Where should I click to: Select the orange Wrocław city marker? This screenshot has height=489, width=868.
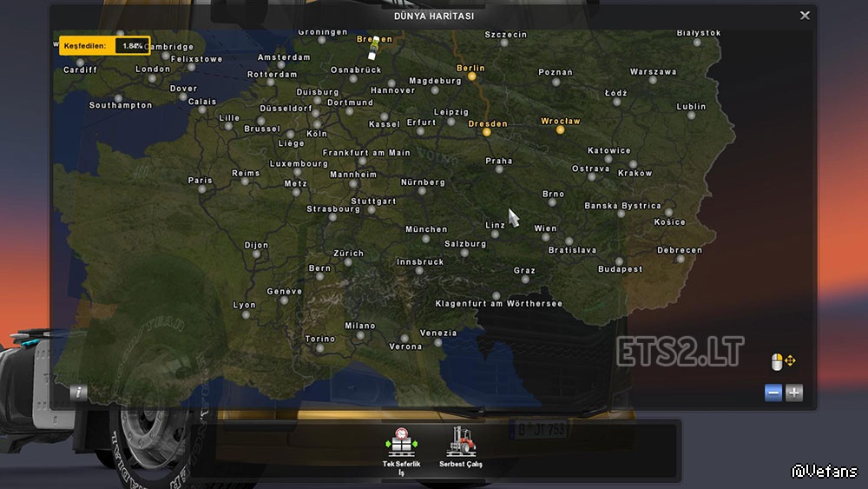click(560, 130)
